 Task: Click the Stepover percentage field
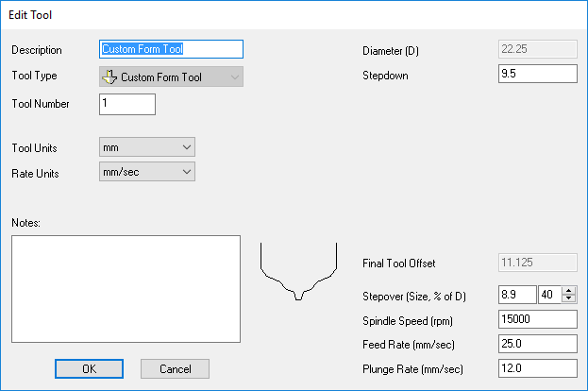(548, 294)
